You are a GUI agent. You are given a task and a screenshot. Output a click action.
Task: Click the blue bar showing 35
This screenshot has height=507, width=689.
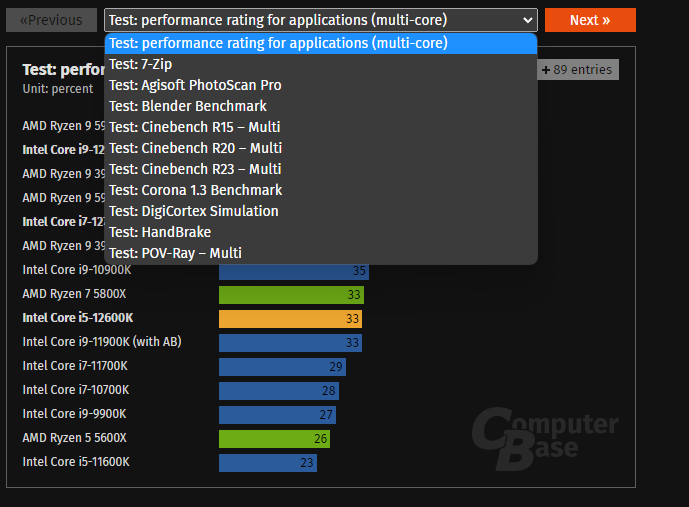tap(294, 272)
